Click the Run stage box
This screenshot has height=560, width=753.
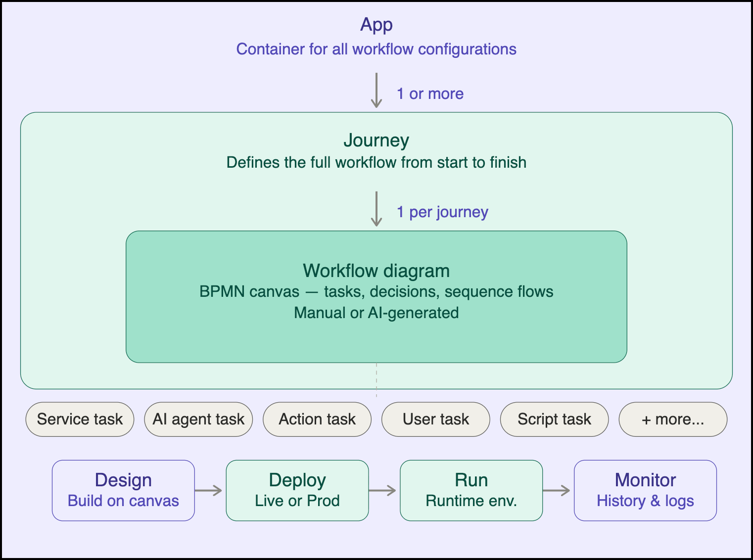[471, 491]
